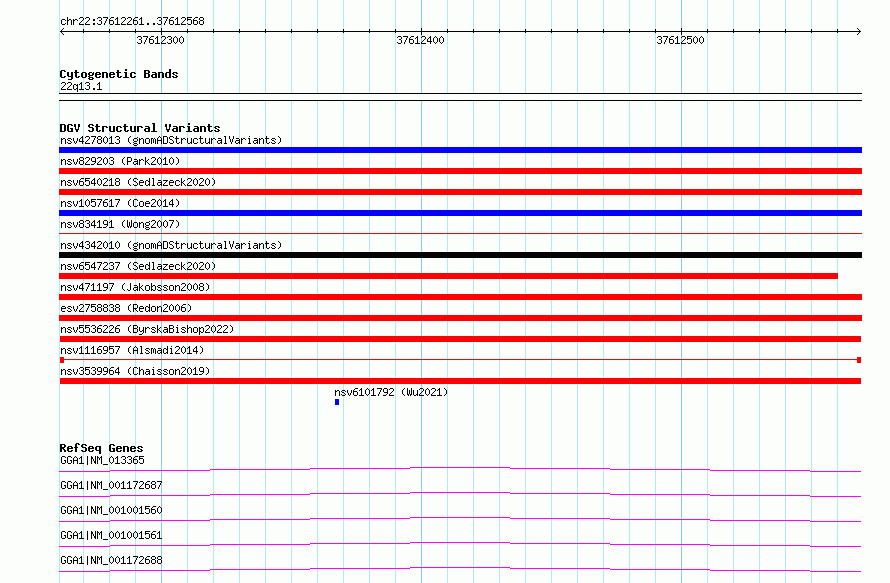Click the magenta intron line of GGA1|NM_001172687
Screen dimensions: 890x583
coord(460,493)
